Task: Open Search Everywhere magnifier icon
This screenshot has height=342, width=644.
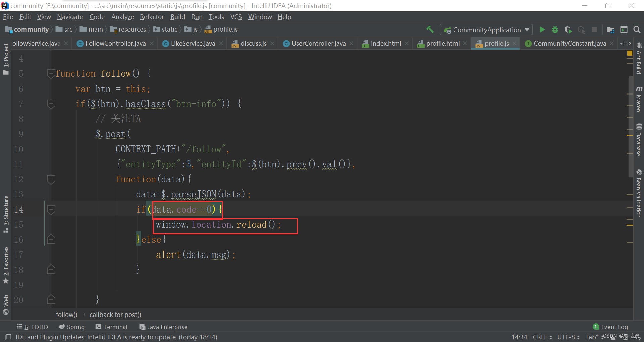Action: [637, 30]
